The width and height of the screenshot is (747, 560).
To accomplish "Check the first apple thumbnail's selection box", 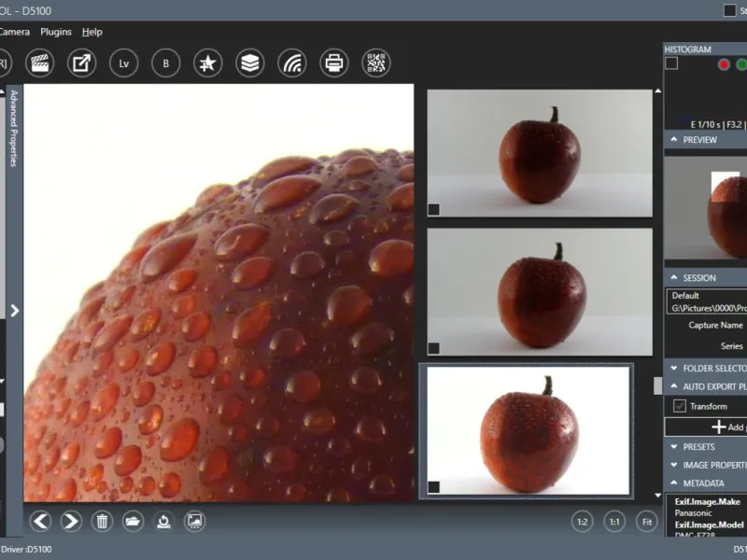I will [433, 209].
